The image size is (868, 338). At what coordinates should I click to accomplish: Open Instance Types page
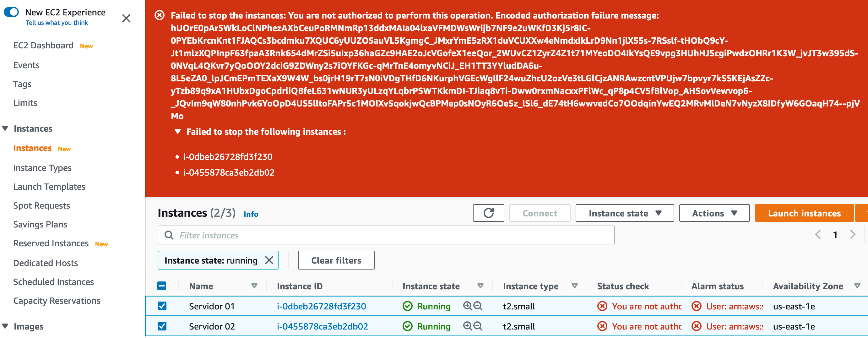tap(42, 168)
